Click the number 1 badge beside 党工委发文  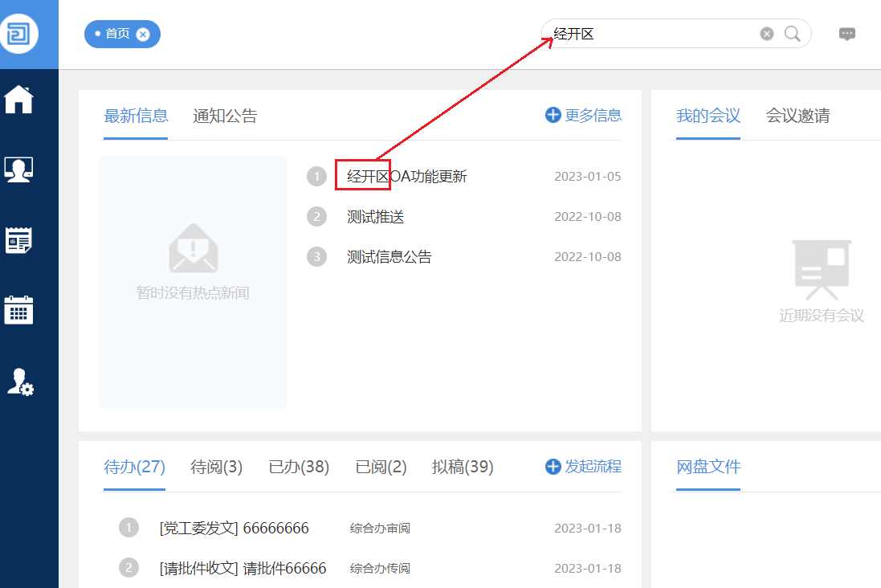128,528
